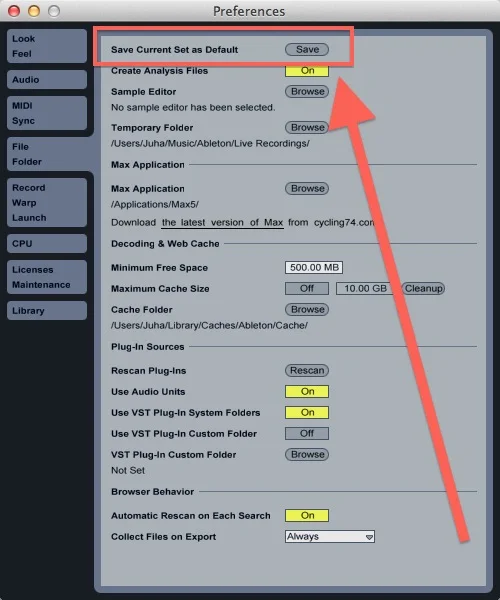
Task: Click 'No sample editor has been selected' text
Action: 193,108
